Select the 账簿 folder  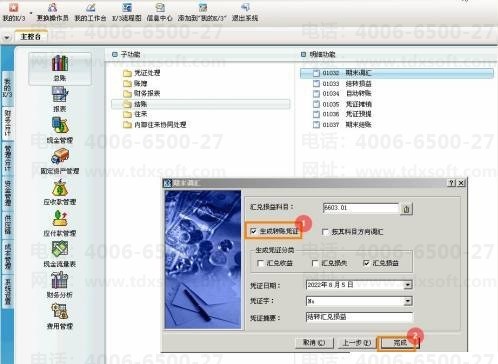(x=135, y=83)
